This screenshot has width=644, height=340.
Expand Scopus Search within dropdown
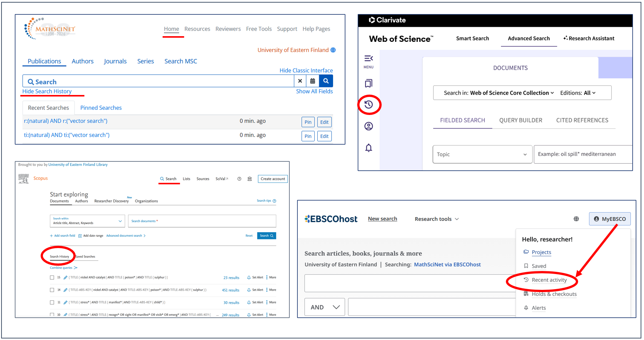pyautogui.click(x=87, y=221)
